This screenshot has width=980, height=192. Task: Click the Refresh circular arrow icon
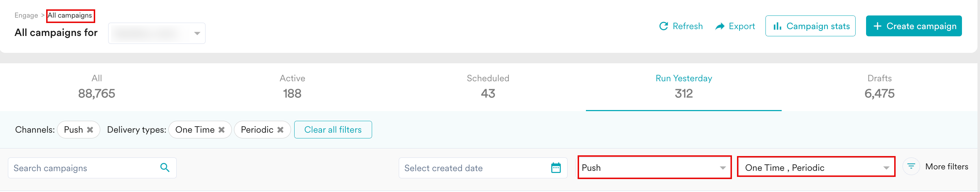point(663,26)
